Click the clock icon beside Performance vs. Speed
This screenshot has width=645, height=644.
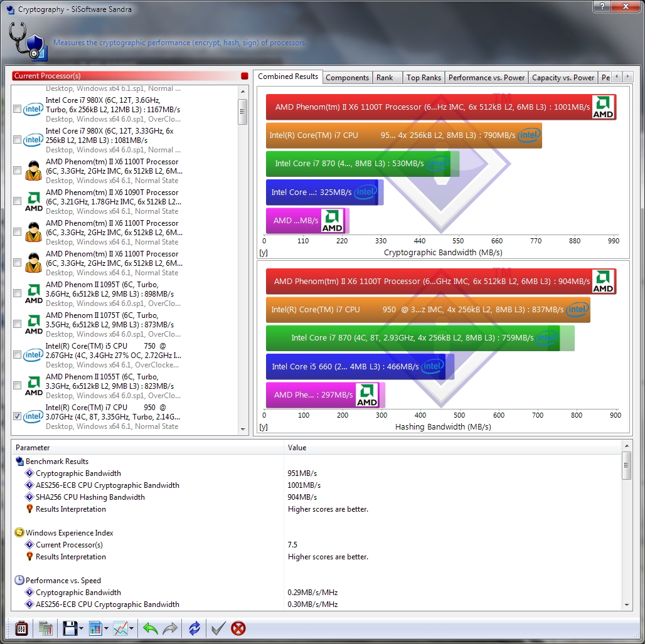(19, 580)
